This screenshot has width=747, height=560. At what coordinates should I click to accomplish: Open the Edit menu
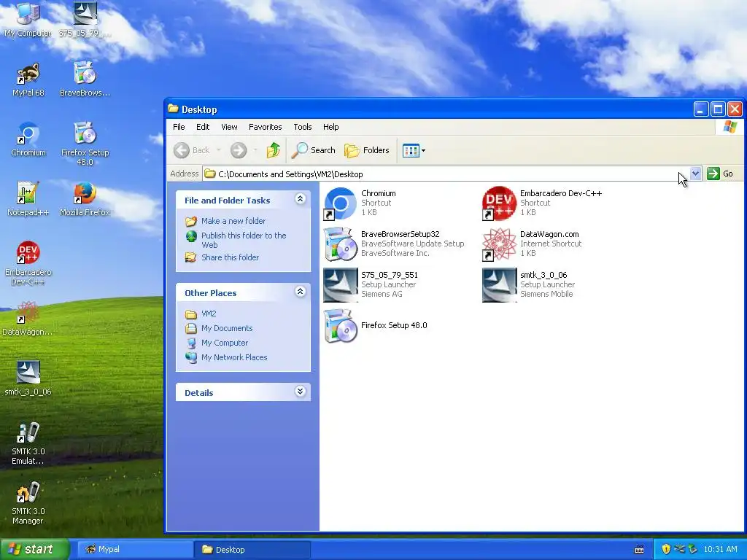tap(203, 127)
